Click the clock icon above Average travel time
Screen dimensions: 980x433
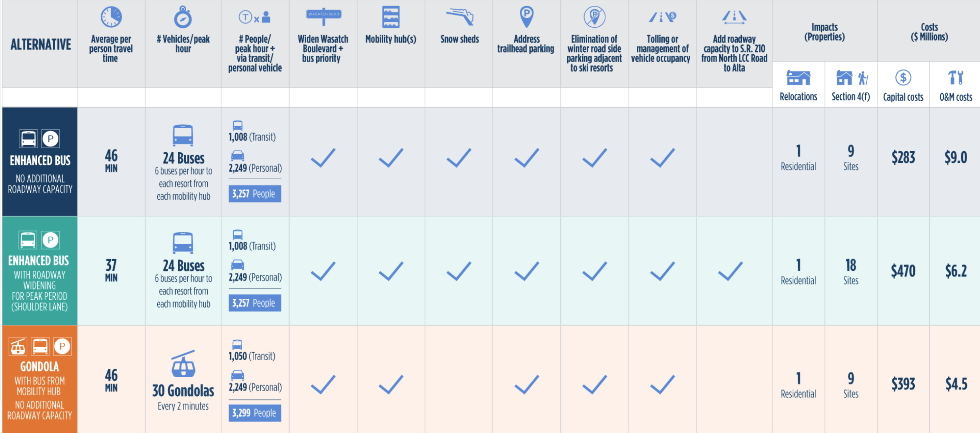(x=111, y=17)
